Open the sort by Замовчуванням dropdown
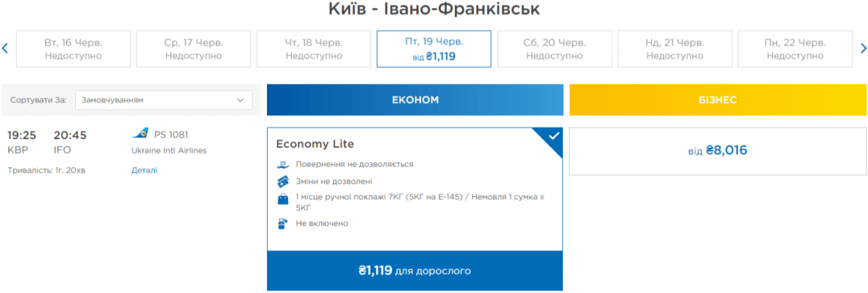 (163, 101)
